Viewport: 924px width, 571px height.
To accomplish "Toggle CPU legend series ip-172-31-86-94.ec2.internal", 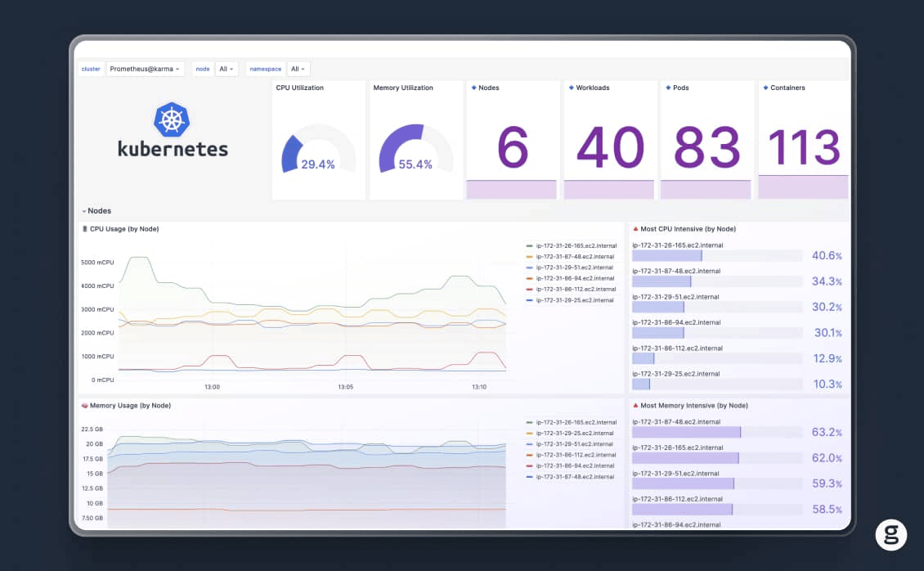I will coord(575,278).
